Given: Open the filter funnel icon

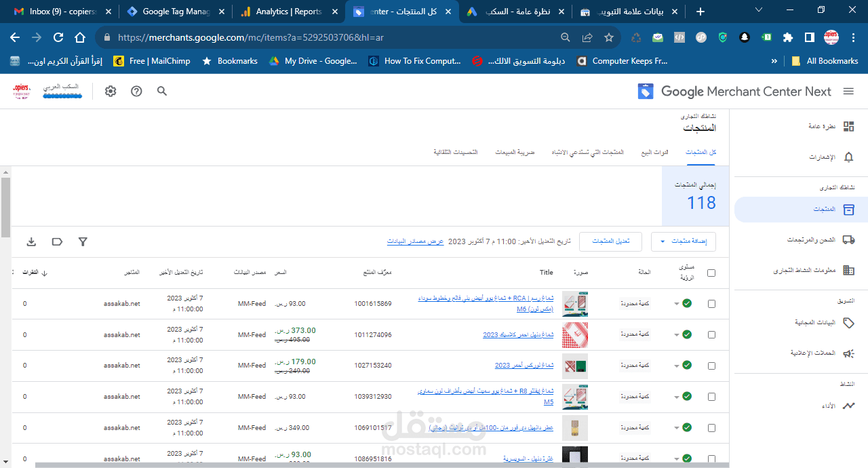Looking at the screenshot, I should (83, 241).
